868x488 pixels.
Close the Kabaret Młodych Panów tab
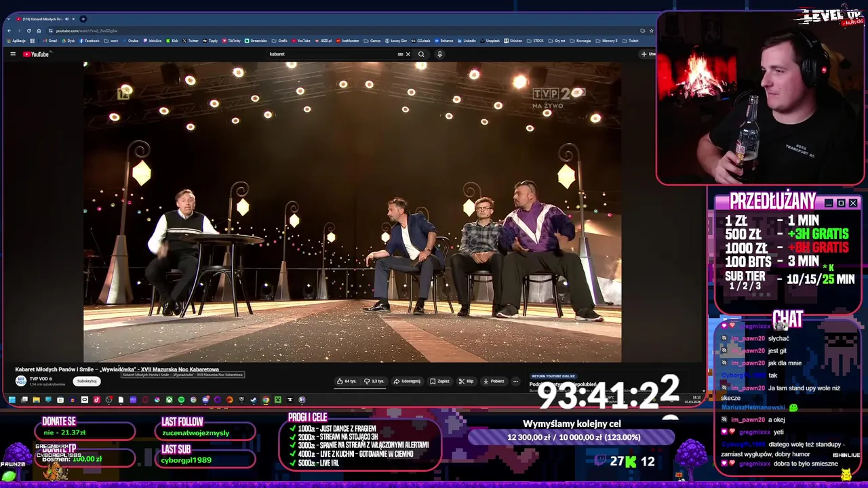73,19
